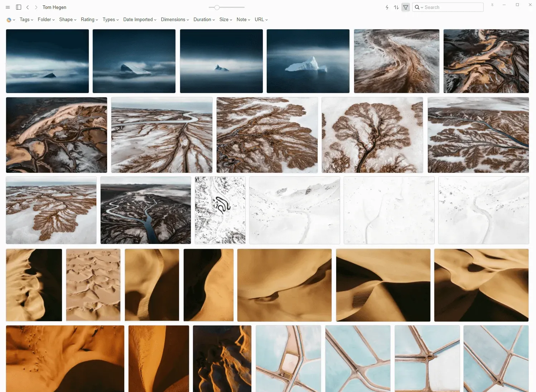
Task: Select the large white iceberg photo
Action: 308,61
